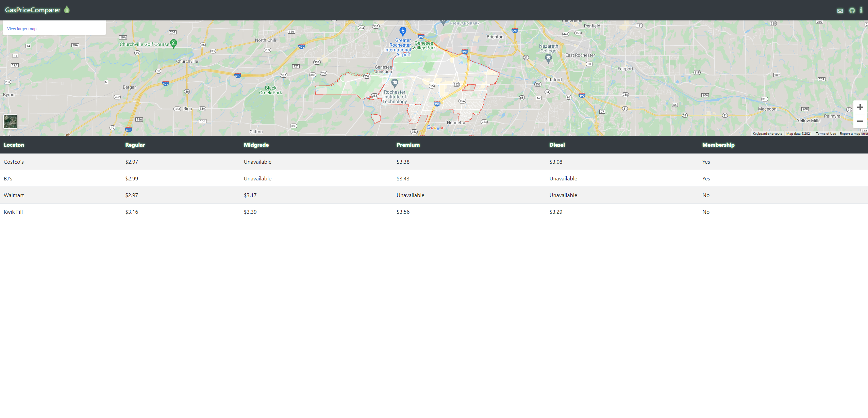Click the email envelope icon in navbar
This screenshot has width=868, height=418.
840,11
